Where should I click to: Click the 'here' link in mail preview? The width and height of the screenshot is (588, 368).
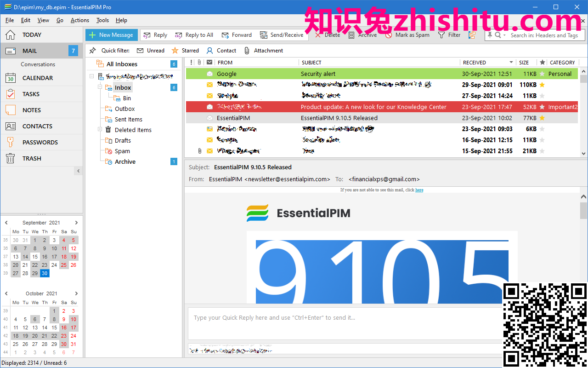[x=419, y=190]
